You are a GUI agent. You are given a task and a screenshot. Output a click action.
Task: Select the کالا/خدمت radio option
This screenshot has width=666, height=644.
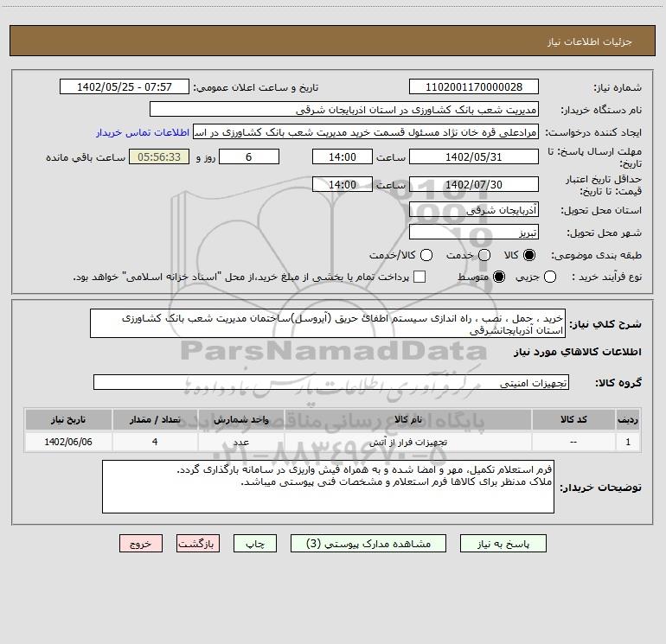click(426, 255)
